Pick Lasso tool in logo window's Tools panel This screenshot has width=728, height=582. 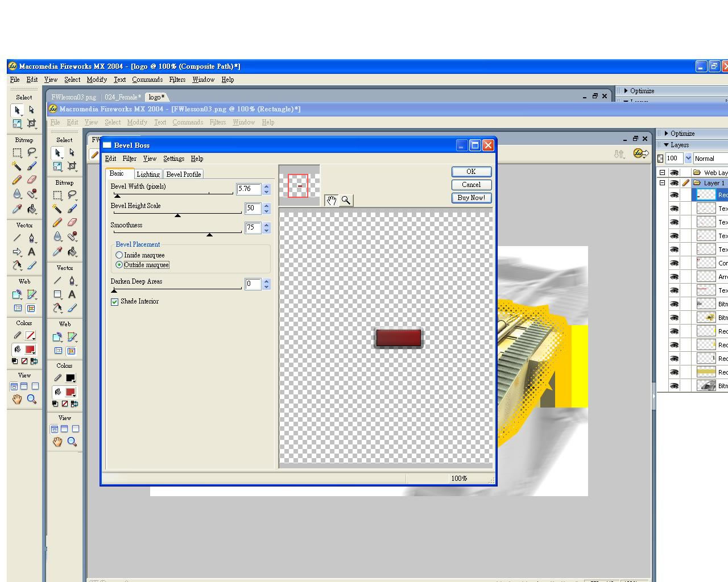(32, 152)
